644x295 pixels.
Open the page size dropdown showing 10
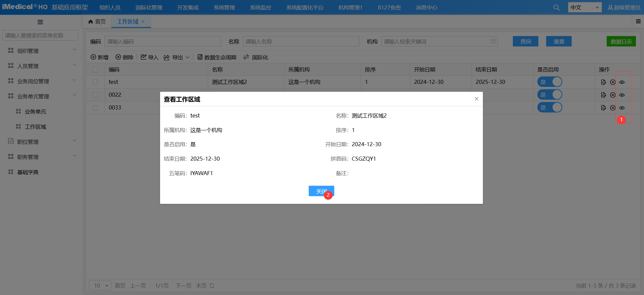(x=100, y=286)
